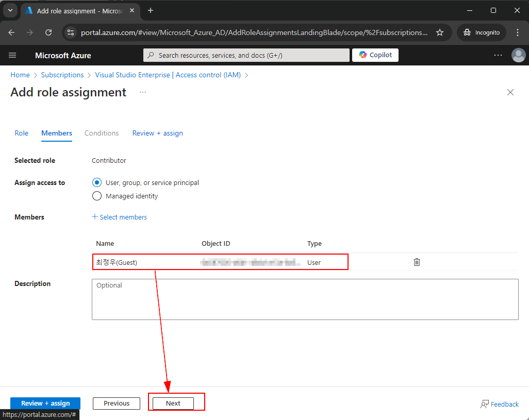The height and width of the screenshot is (420, 529).
Task: Go to the Home breadcrumb
Action: pos(20,75)
